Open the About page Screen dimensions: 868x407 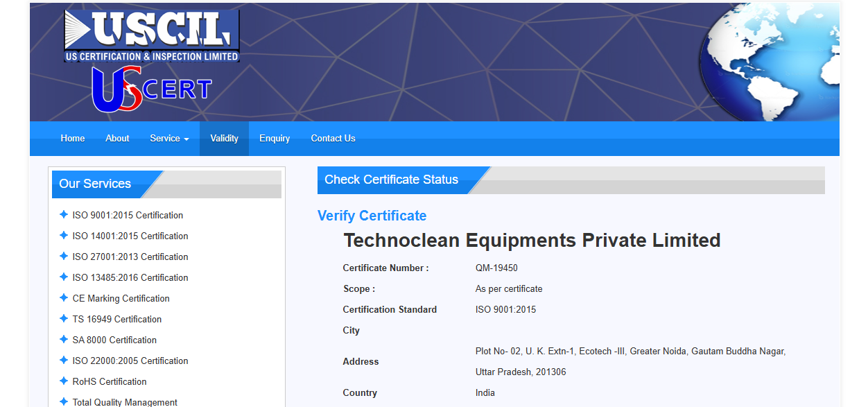point(117,139)
